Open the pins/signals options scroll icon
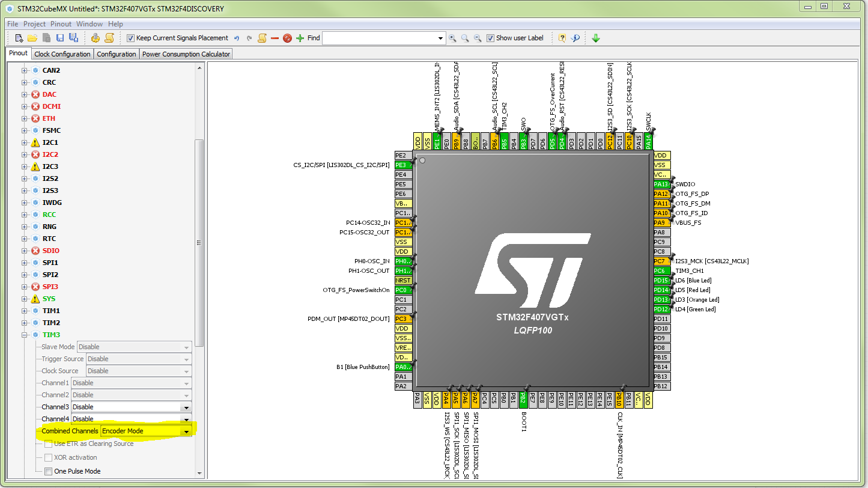Image resolution: width=868 pixels, height=488 pixels. [x=262, y=38]
